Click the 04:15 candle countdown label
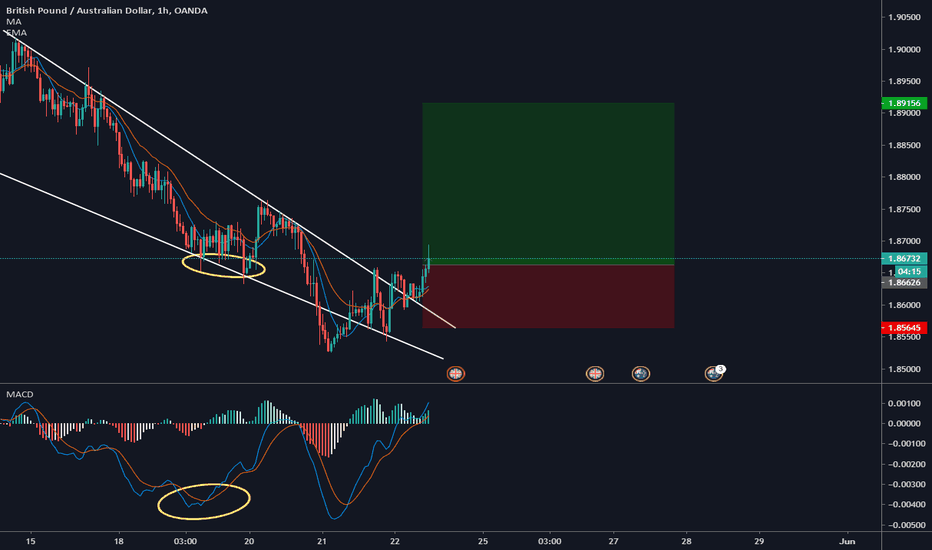Screen dimensions: 932x550 [x=909, y=271]
